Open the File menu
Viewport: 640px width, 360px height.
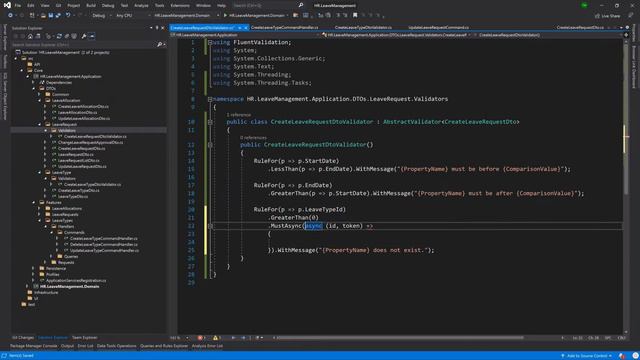click(x=18, y=6)
